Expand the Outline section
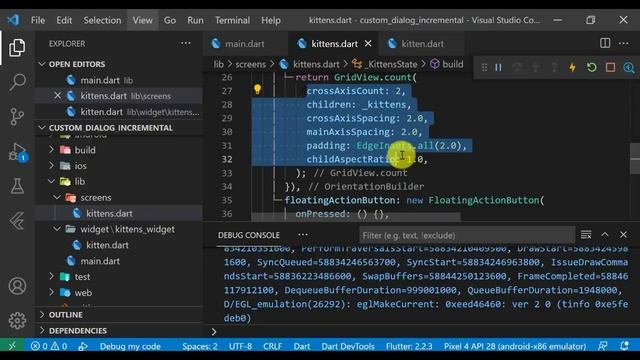The image size is (640, 360). [65, 315]
